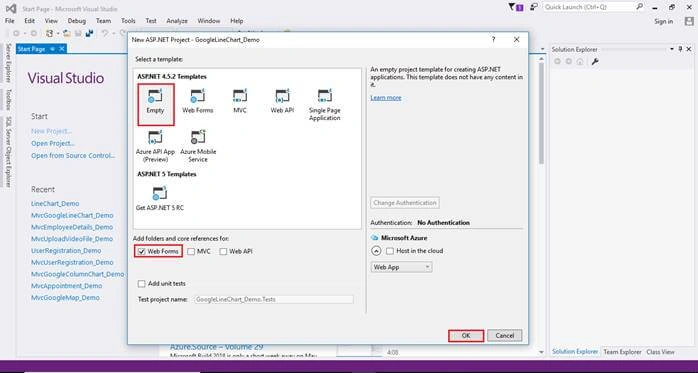The image size is (698, 373).
Task: Click Solution Explorer home icon
Action: [x=580, y=61]
